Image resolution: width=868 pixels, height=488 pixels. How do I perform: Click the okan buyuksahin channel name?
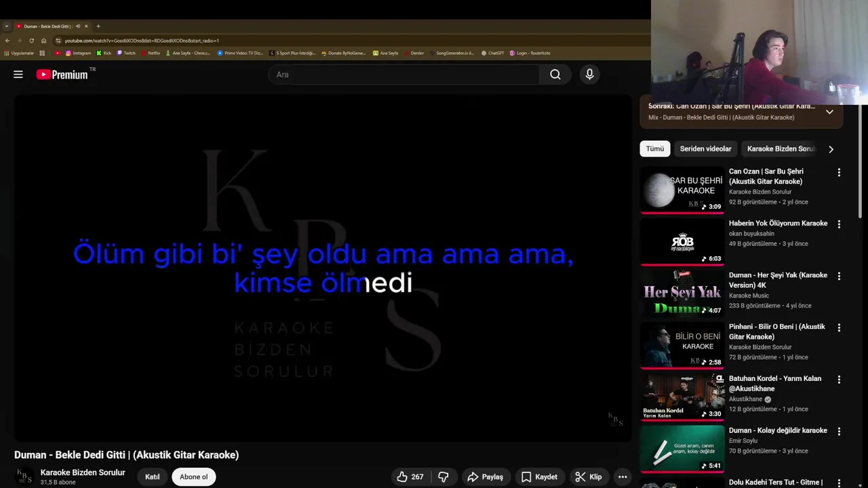751,234
